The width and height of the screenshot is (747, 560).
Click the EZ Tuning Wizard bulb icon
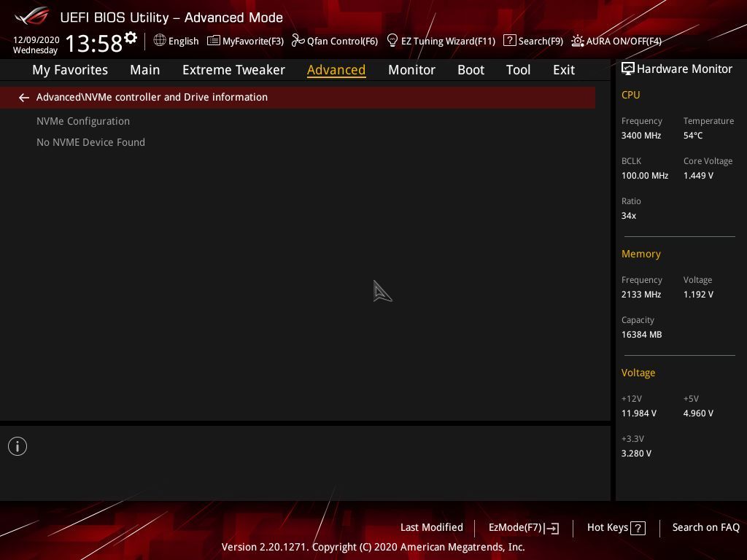point(392,41)
